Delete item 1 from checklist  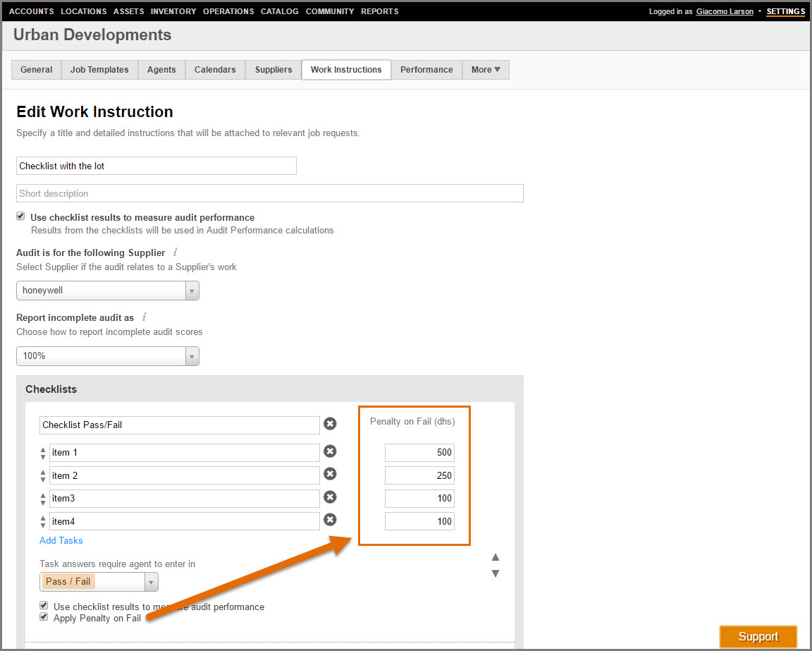330,451
